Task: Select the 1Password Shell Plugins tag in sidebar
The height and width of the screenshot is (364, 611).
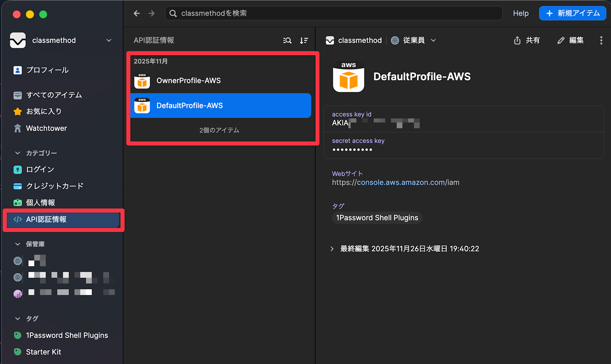Action: click(67, 335)
